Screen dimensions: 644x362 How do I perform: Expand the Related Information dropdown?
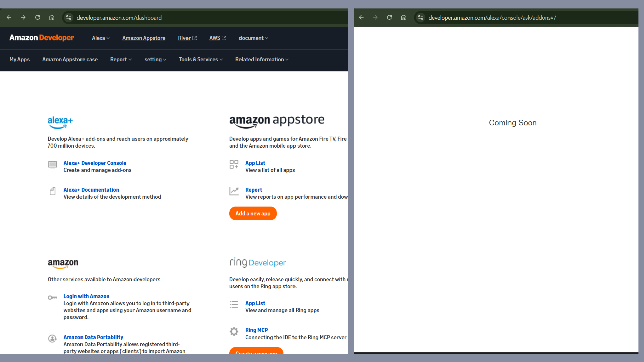262,59
